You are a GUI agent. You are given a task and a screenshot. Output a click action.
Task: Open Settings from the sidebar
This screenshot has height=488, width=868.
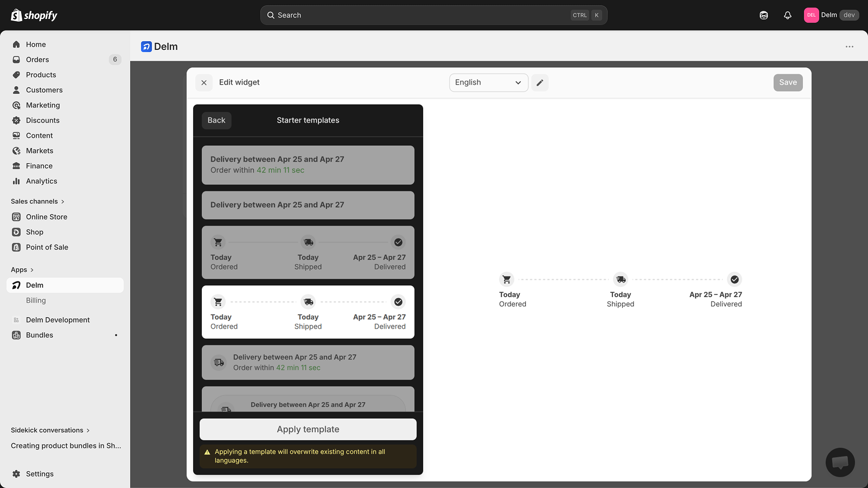pos(40,473)
